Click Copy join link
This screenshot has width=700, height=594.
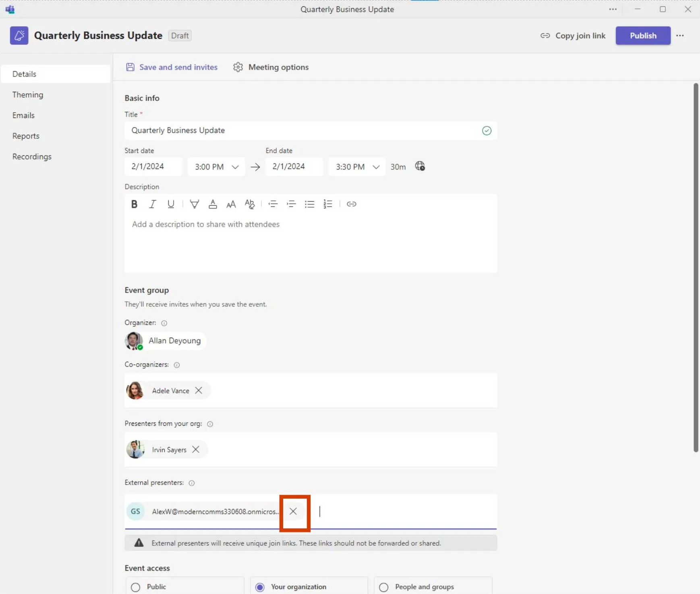click(573, 35)
